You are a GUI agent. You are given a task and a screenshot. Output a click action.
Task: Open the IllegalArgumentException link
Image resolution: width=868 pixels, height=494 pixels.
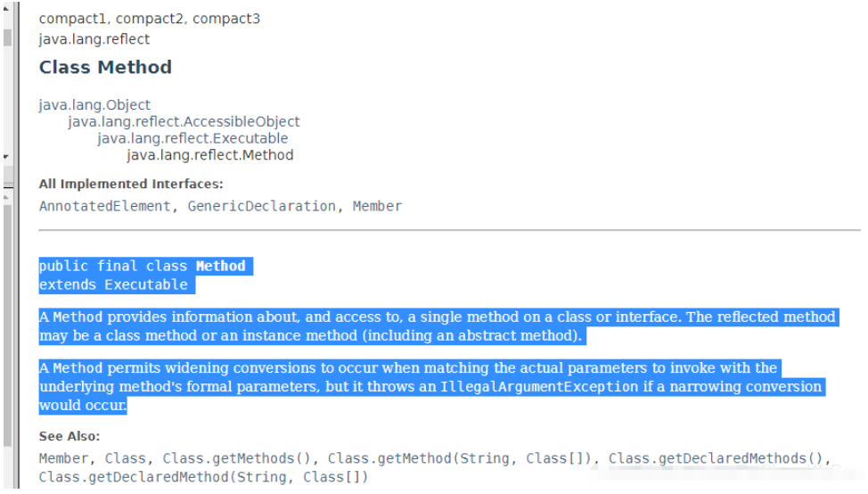(x=539, y=387)
